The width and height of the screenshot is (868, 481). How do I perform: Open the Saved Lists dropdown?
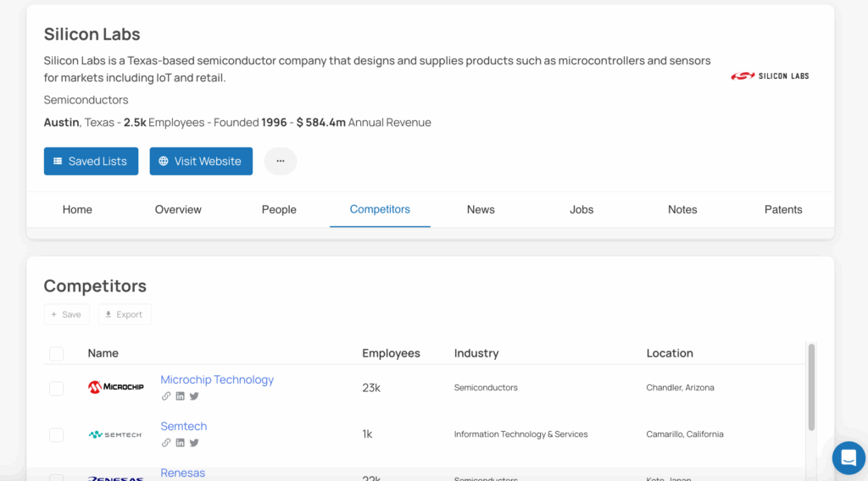[91, 161]
